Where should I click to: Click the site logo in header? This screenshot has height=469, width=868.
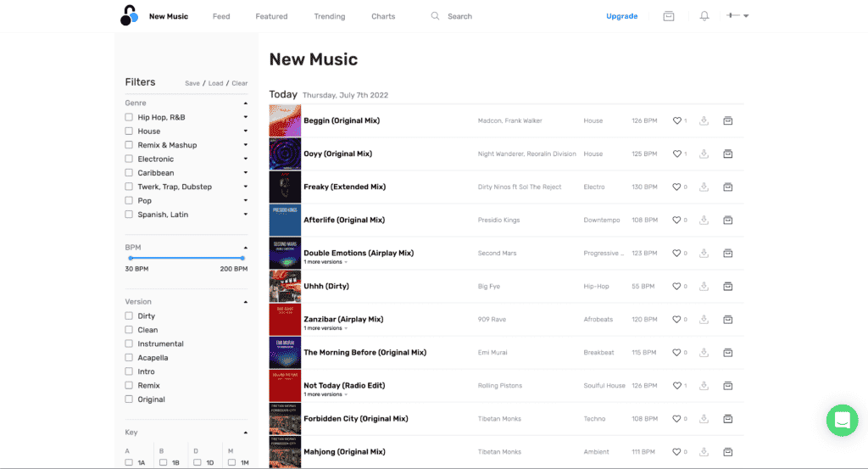128,15
